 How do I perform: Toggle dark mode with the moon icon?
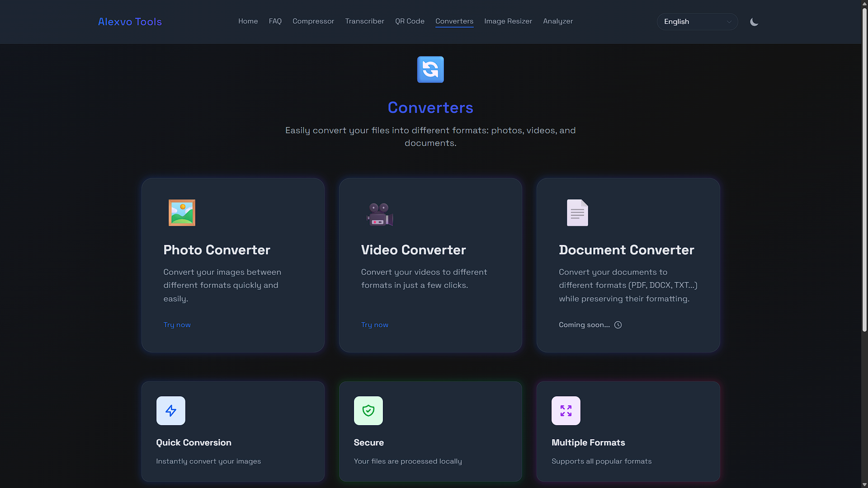click(754, 21)
